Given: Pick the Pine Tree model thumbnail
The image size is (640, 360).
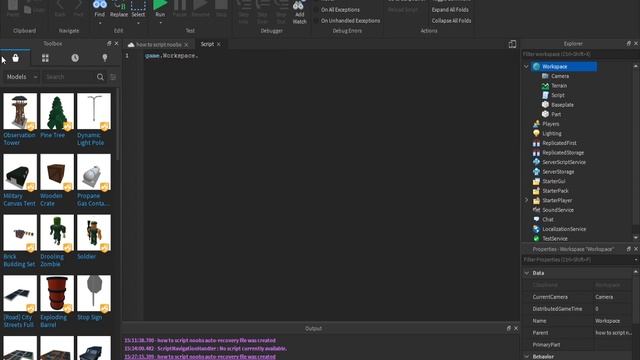Looking at the screenshot, I should click(x=57, y=111).
